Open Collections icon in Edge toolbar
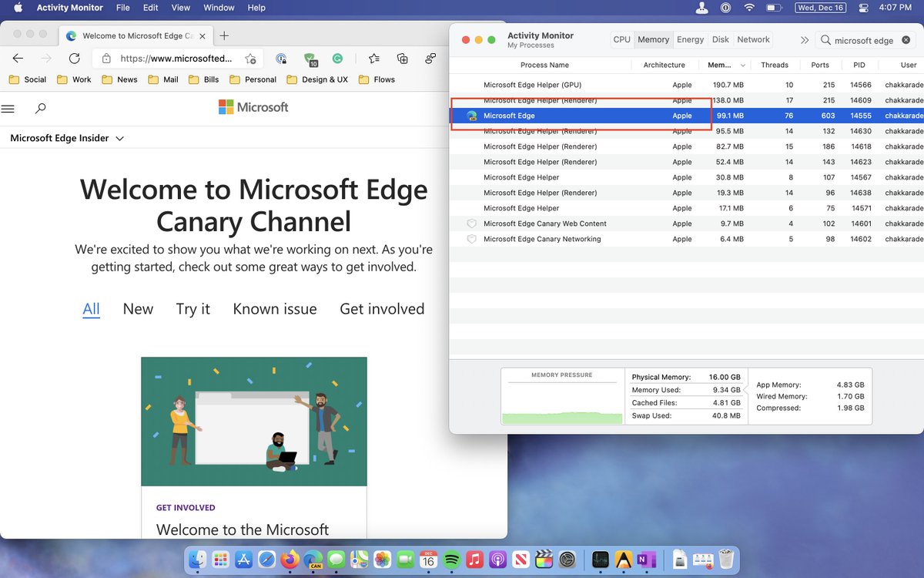Image resolution: width=924 pixels, height=578 pixels. (402, 59)
